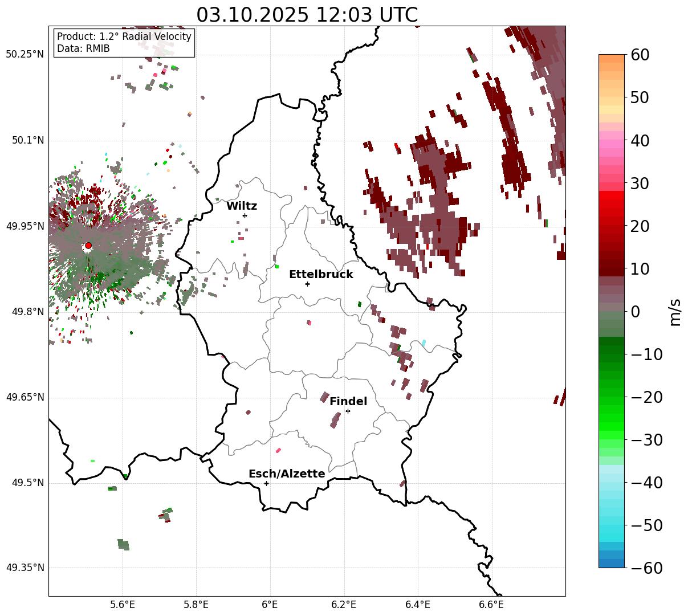Screen dimensions: 688x616
Task: Click the 50.1°N latitude label
Action: coord(28,140)
